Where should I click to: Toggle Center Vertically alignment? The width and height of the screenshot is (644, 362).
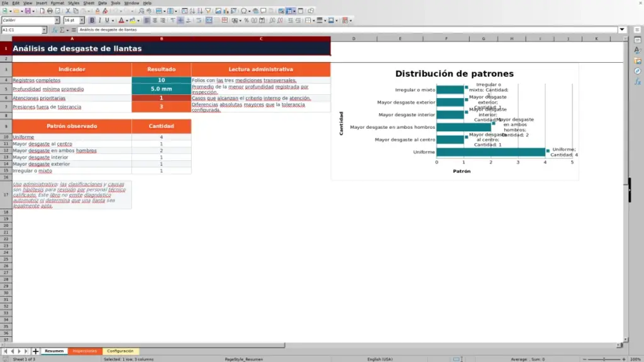(180, 21)
